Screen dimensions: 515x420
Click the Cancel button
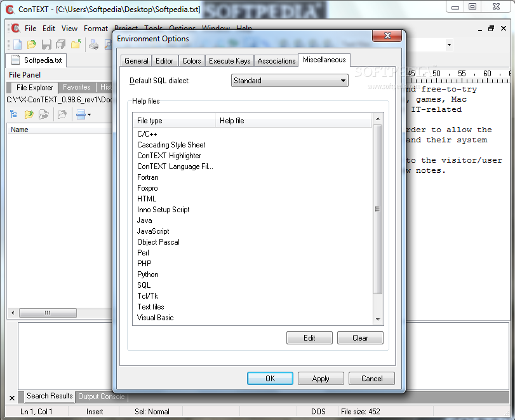coord(371,379)
